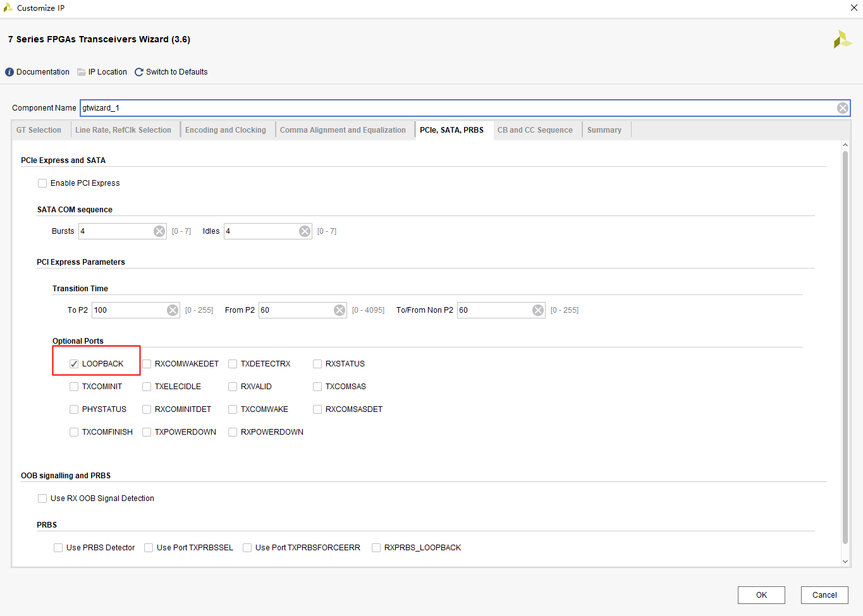Check the TXELECIDLE port

click(147, 387)
